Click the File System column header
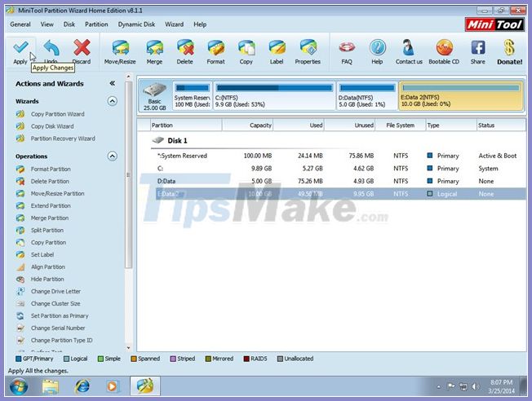 point(401,126)
